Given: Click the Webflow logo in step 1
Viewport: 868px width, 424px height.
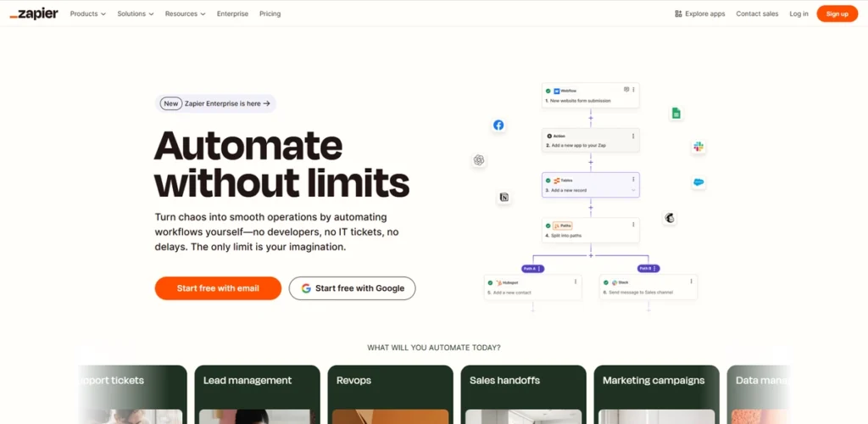Looking at the screenshot, I should (557, 91).
